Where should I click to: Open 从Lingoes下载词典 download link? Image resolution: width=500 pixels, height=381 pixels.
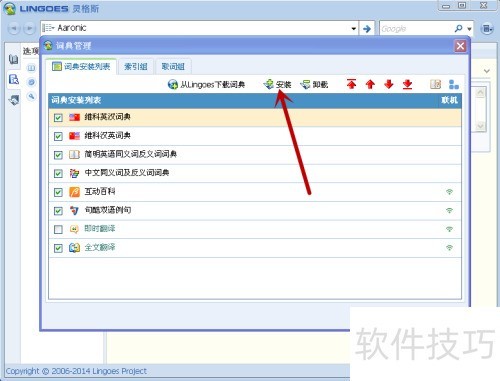point(206,85)
